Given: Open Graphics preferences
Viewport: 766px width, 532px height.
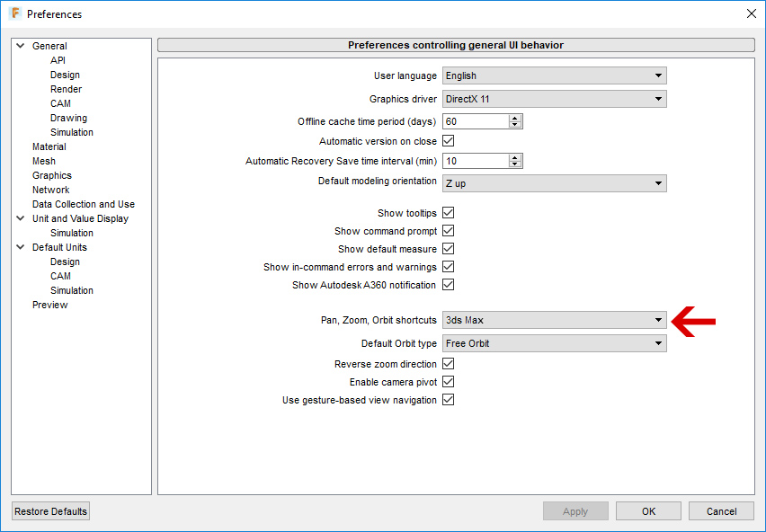Looking at the screenshot, I should click(52, 175).
